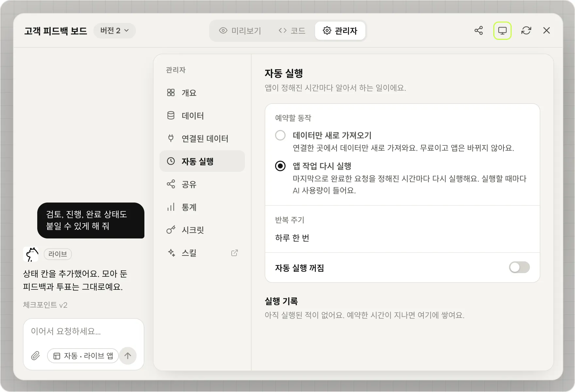This screenshot has height=392, width=575.
Task: Click the key icon beside 시크릿
Action: [171, 230]
